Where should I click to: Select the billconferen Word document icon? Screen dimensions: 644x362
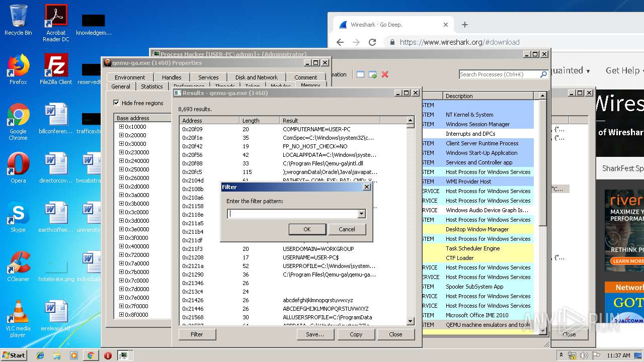point(56,119)
